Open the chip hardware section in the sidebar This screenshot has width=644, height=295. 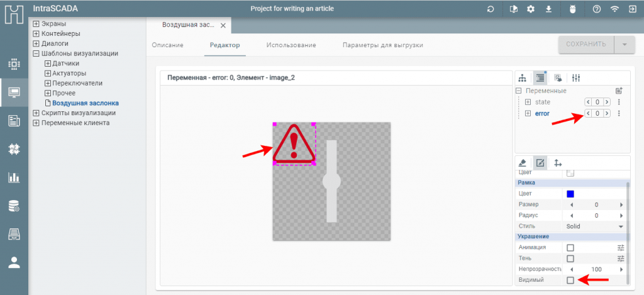(x=14, y=64)
